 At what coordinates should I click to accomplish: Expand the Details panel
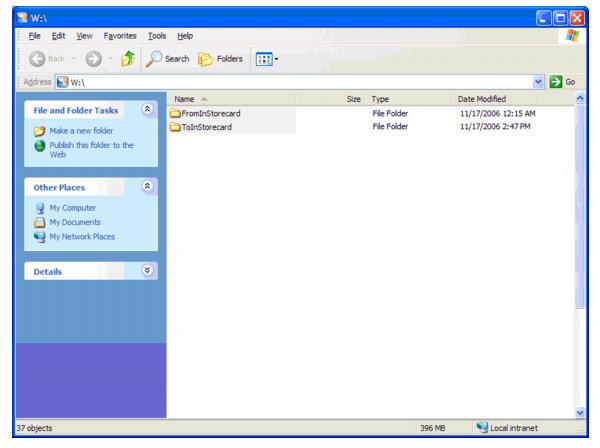[147, 270]
